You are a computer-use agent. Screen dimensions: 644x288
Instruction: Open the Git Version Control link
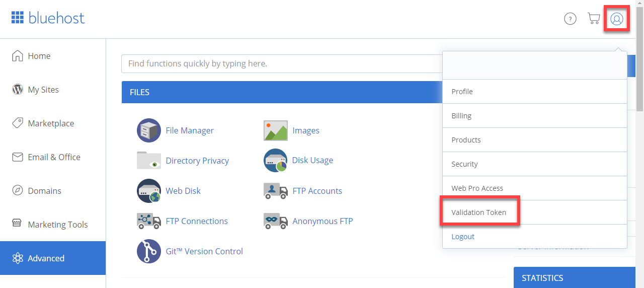(x=204, y=251)
